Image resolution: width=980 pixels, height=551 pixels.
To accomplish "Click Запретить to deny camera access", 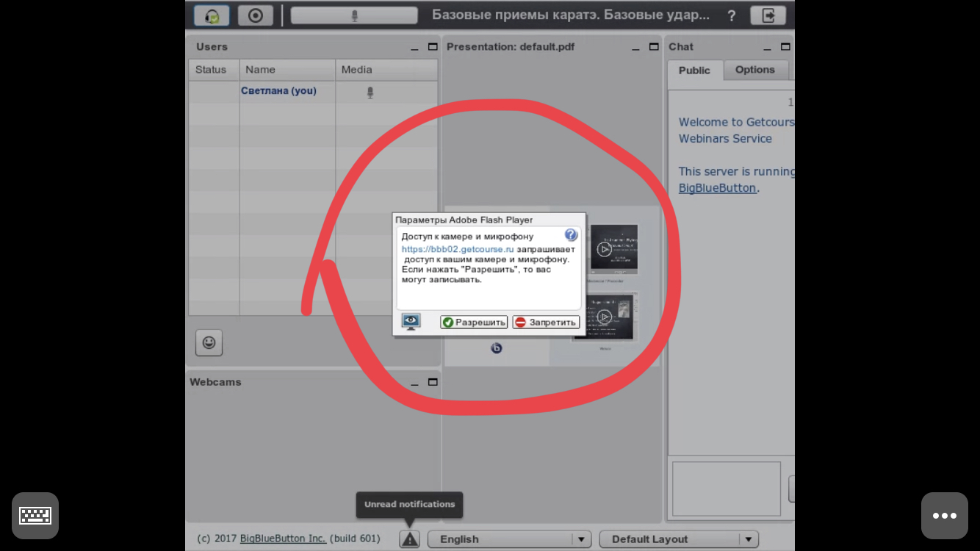I will click(546, 322).
